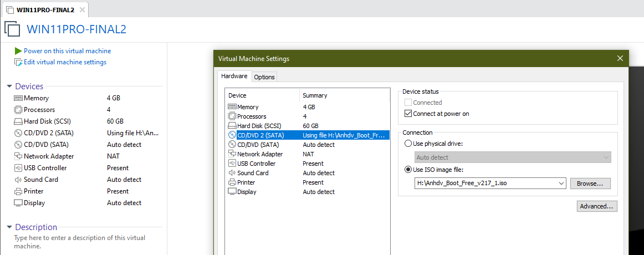This screenshot has width=644, height=255.
Task: Click the CD/DVD 2 disc icon in Devices panel
Action: point(18,133)
